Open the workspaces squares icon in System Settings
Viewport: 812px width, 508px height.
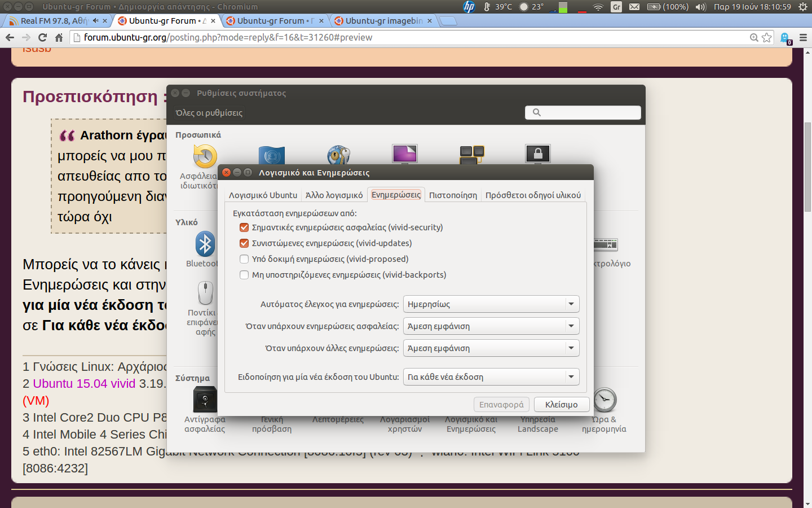(x=471, y=155)
